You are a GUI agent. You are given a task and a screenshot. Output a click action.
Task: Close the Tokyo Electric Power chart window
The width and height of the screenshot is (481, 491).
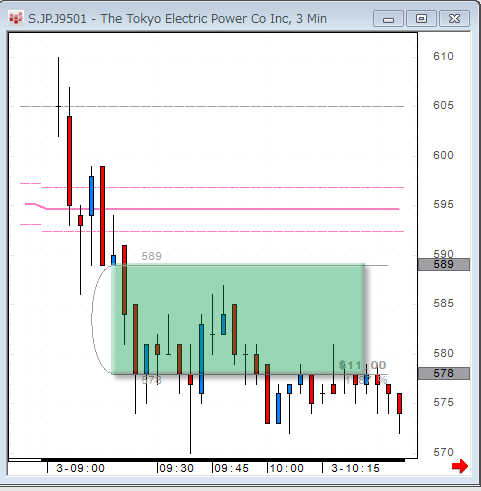pyautogui.click(x=454, y=19)
